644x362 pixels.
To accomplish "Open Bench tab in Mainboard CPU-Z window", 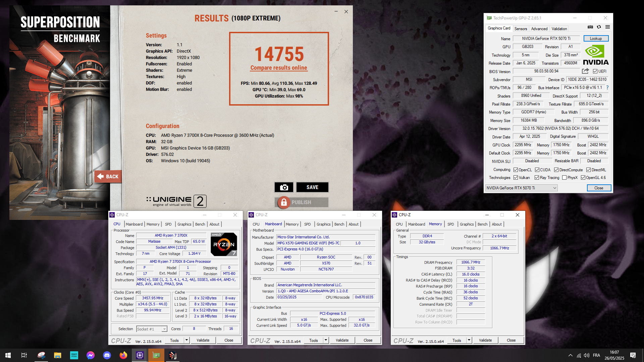I will point(339,224).
